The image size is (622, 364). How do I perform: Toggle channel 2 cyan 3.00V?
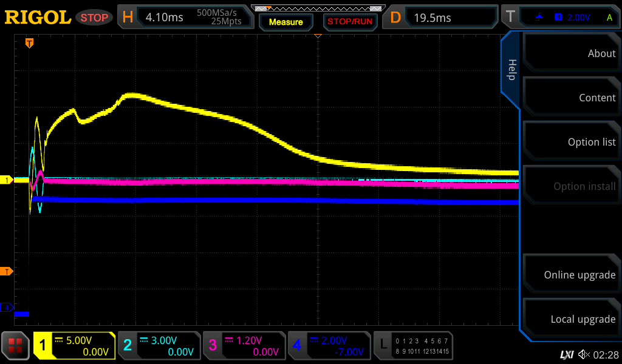[159, 346]
